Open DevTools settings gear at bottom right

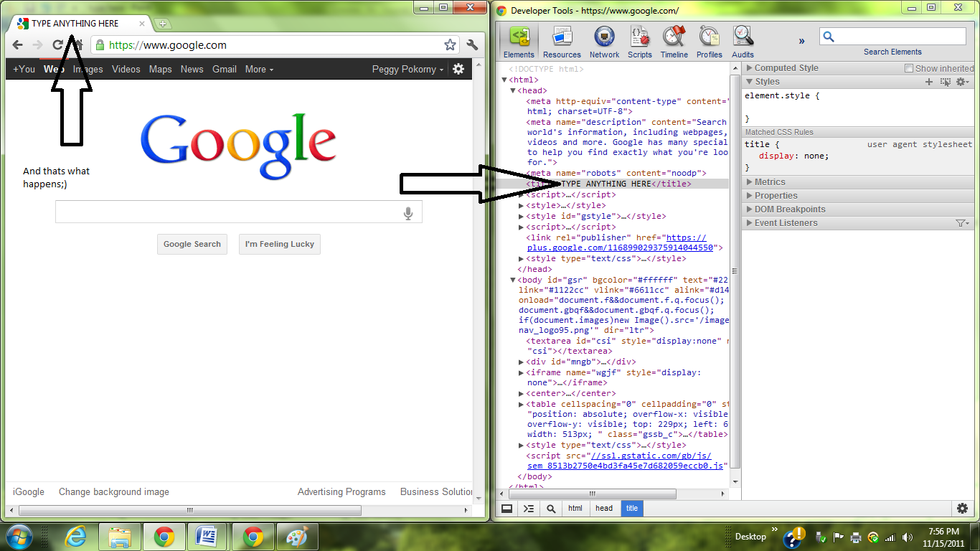[x=963, y=509]
